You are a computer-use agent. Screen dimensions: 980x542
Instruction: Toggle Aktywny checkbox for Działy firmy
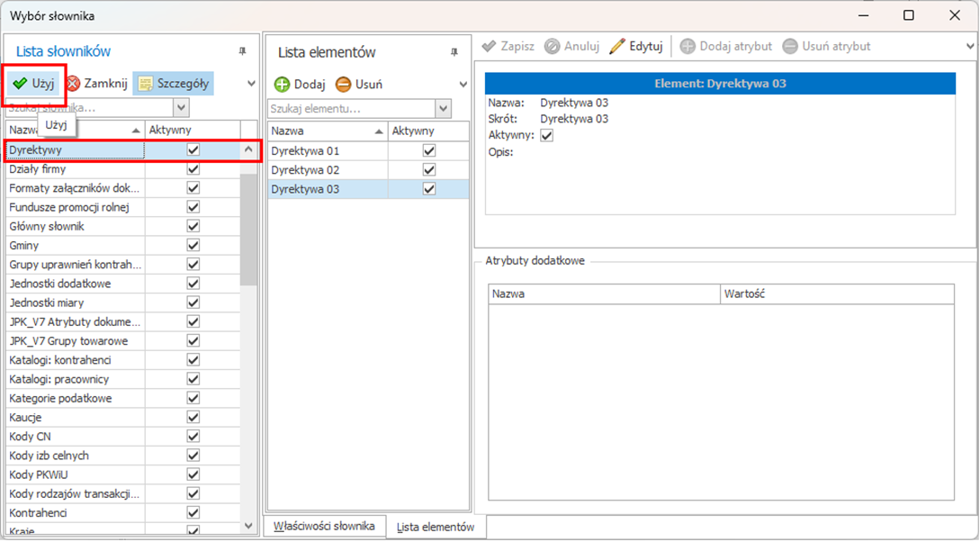point(193,169)
